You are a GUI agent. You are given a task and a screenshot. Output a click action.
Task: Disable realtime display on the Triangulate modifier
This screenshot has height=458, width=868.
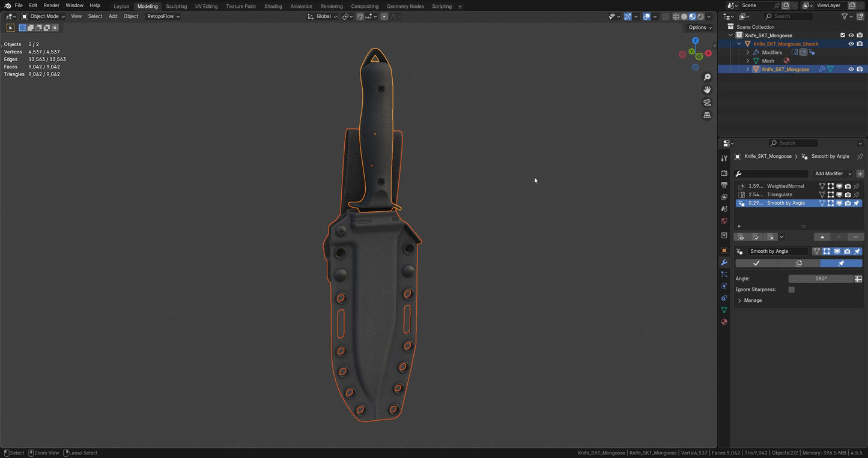[839, 194]
